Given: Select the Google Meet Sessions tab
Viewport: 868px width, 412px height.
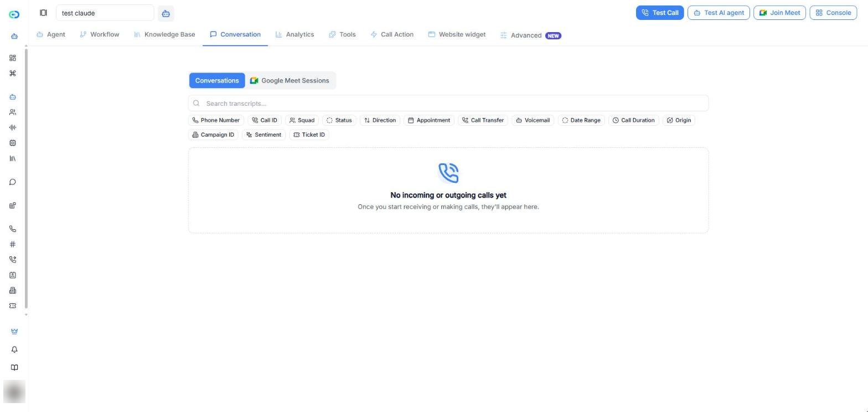Looking at the screenshot, I should (290, 80).
